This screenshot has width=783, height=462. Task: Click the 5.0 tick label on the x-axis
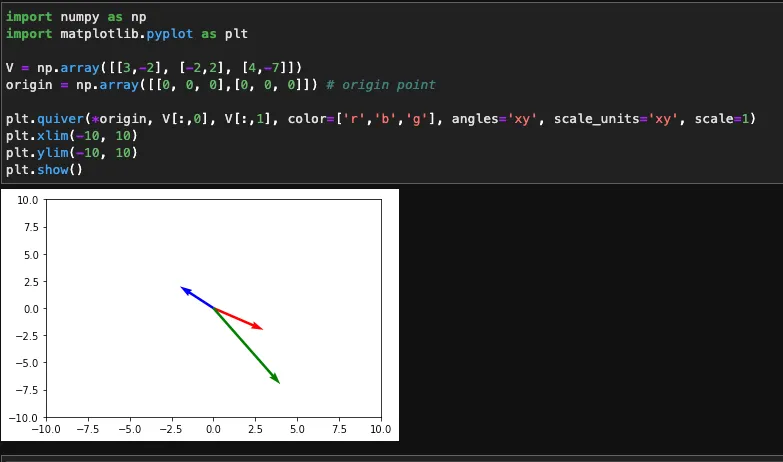296,430
